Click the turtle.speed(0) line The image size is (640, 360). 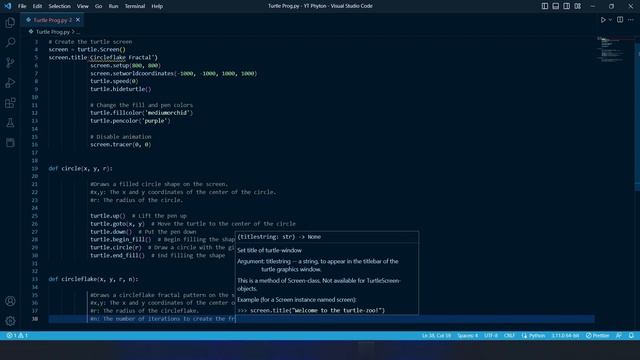tap(114, 81)
